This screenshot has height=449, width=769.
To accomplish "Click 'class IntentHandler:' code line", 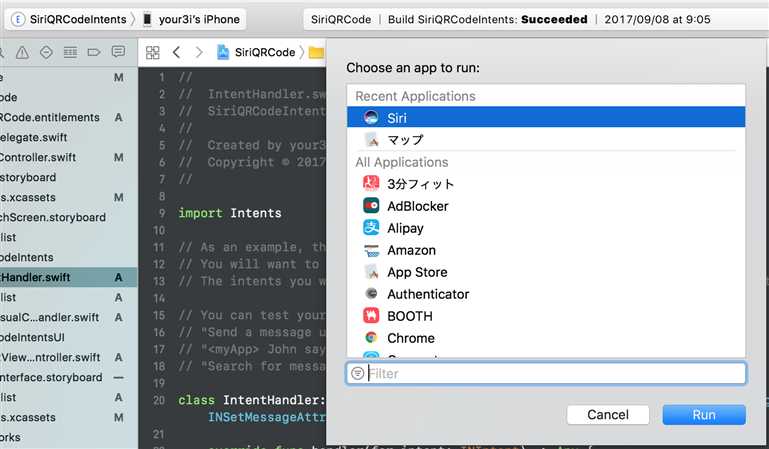I will point(252,400).
